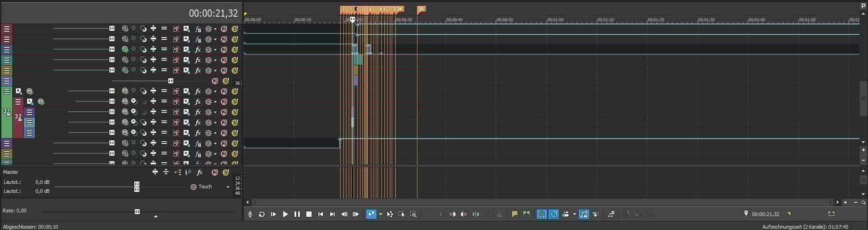Insert a marker with the yellow flag icon
868x230 pixels.
click(514, 214)
